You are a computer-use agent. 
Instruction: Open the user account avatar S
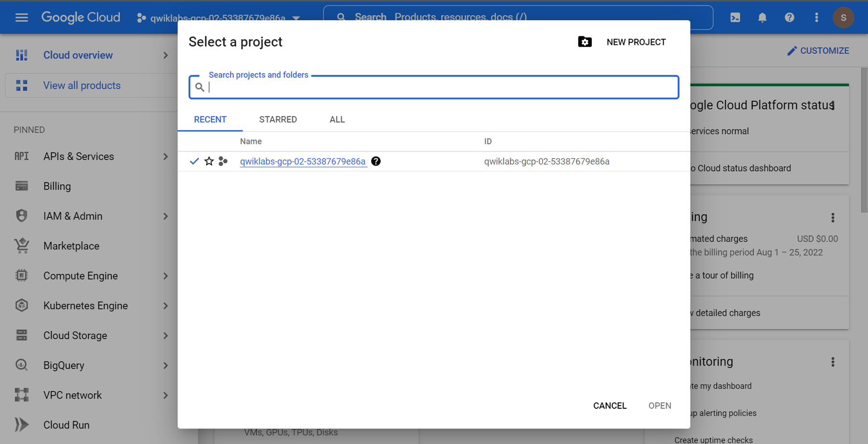coord(843,18)
